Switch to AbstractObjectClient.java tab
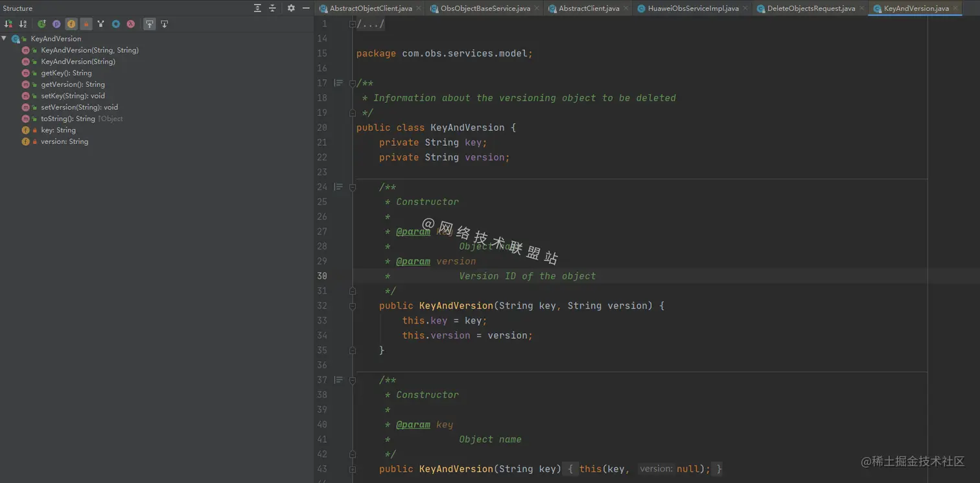Screen dimensions: 980x483 click(371, 8)
